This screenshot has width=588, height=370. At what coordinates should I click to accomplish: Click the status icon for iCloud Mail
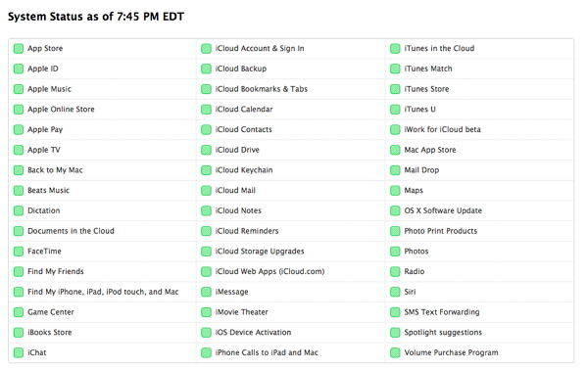point(206,191)
